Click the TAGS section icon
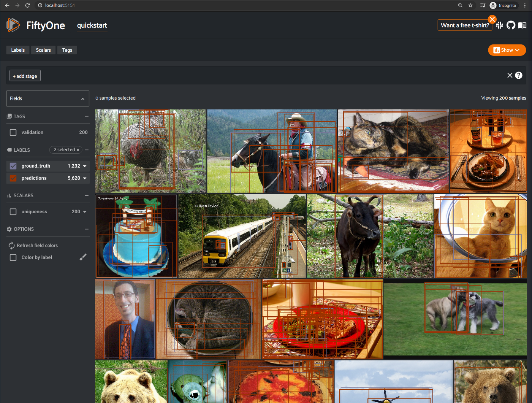 [x=9, y=116]
